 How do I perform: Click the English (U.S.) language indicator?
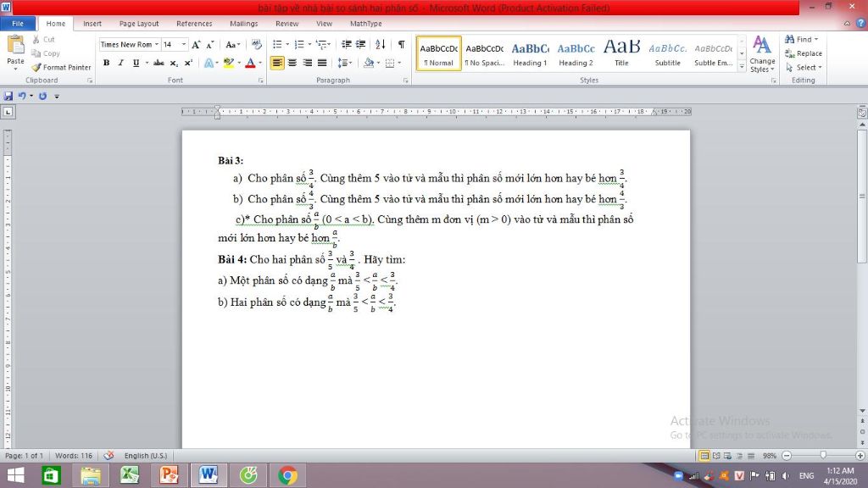(x=146, y=455)
